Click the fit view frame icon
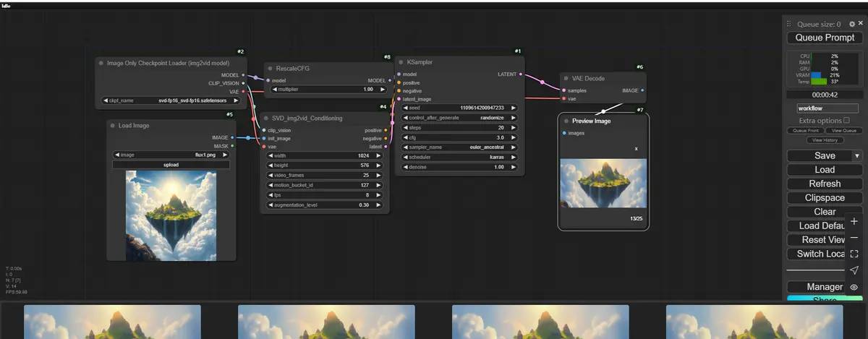Image resolution: width=868 pixels, height=339 pixels. (x=854, y=254)
